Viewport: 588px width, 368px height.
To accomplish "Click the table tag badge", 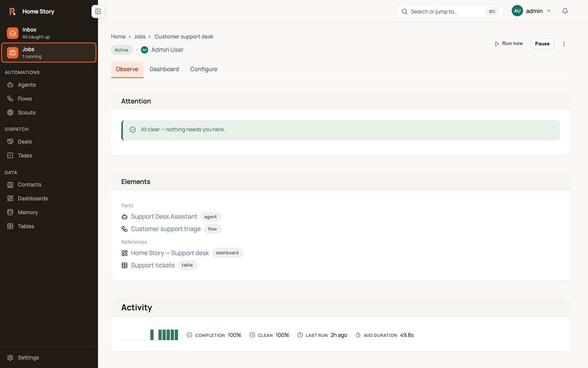I will point(187,265).
